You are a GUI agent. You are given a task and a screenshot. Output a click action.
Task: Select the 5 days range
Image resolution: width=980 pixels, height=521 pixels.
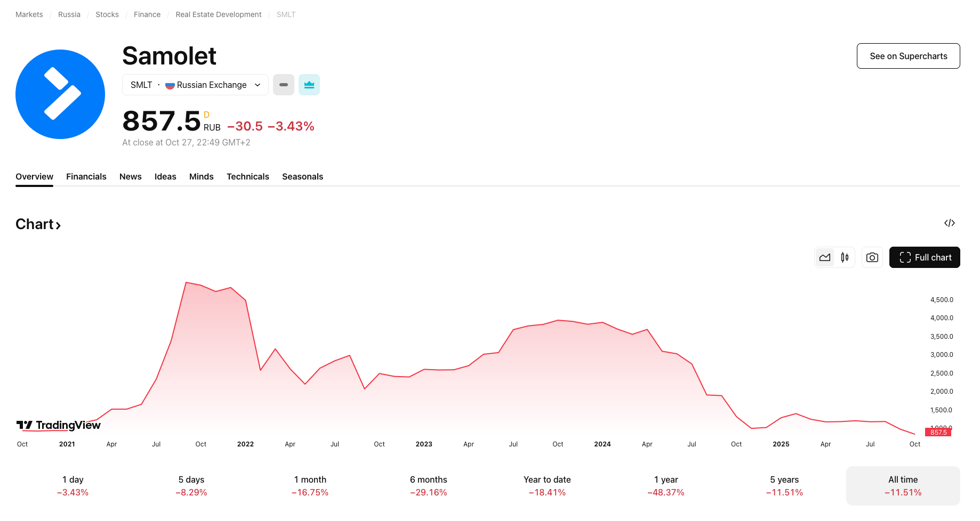coord(191,486)
